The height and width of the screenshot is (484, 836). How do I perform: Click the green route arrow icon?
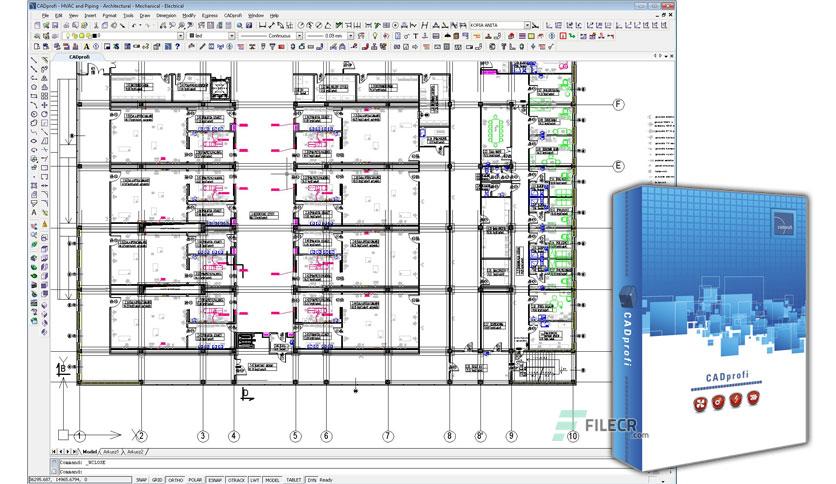(572, 36)
